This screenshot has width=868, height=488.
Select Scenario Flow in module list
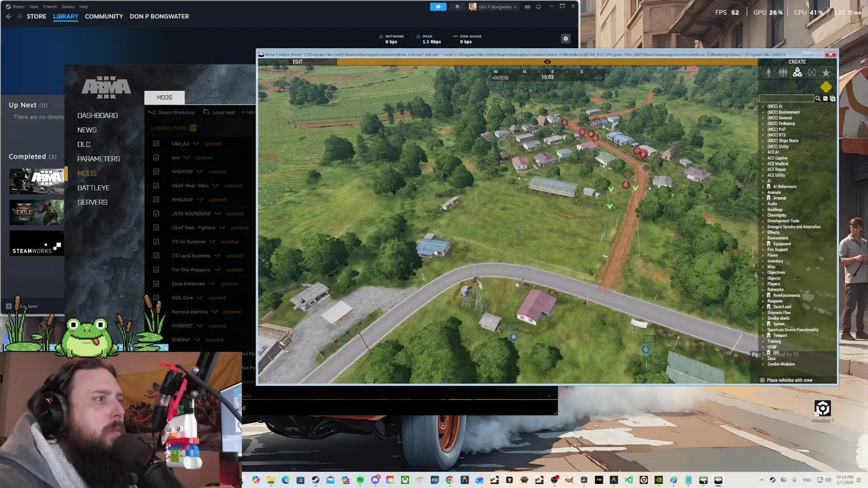tap(779, 312)
